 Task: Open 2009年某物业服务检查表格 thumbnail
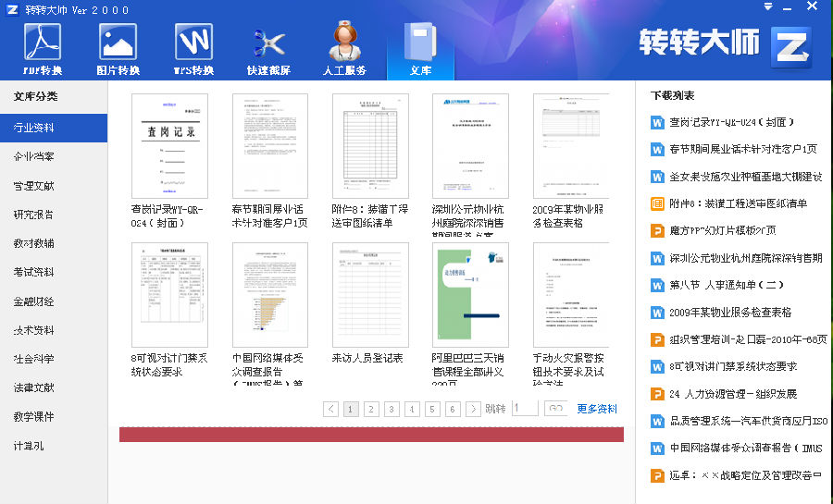[571, 146]
